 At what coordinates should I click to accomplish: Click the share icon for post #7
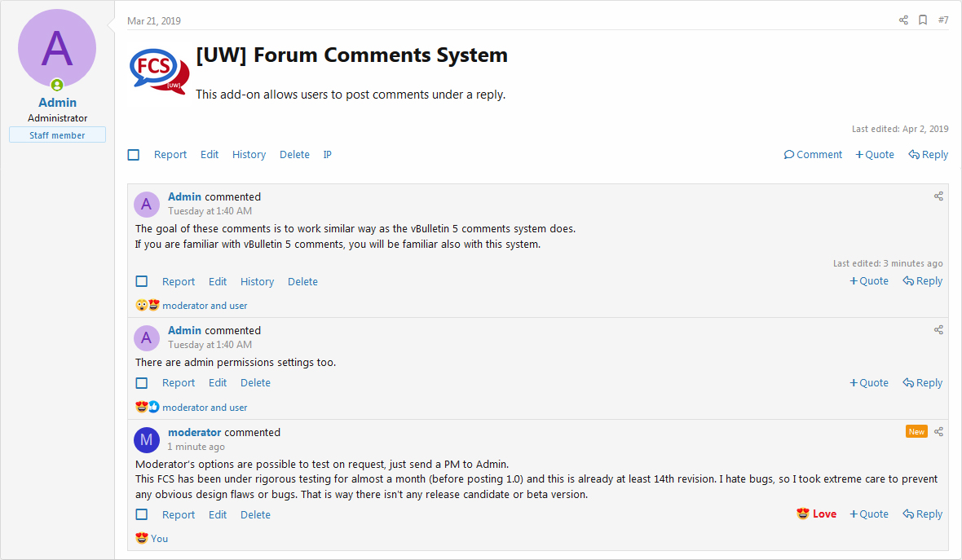[903, 20]
